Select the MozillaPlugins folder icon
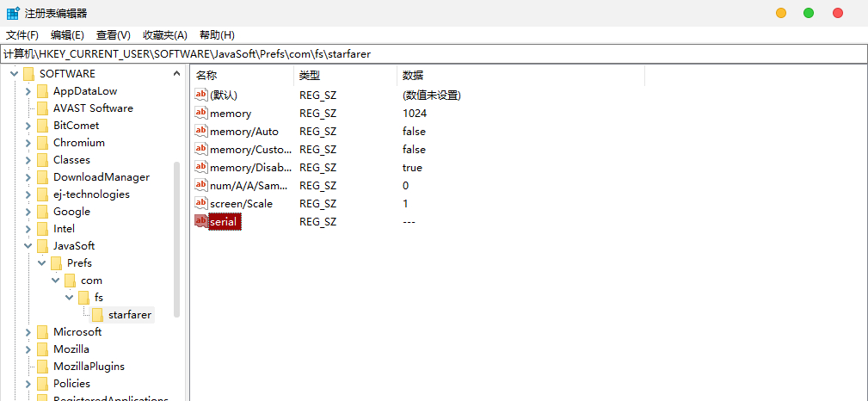 [43, 367]
